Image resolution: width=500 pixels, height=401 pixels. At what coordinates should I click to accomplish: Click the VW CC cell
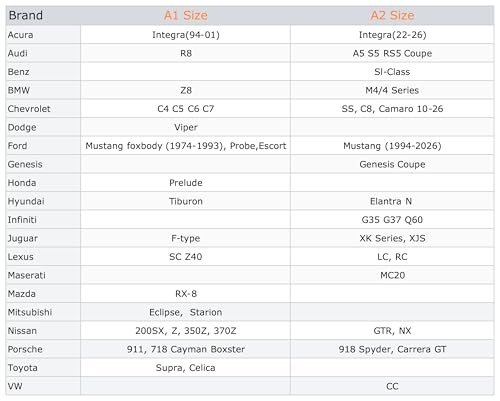[x=392, y=386]
